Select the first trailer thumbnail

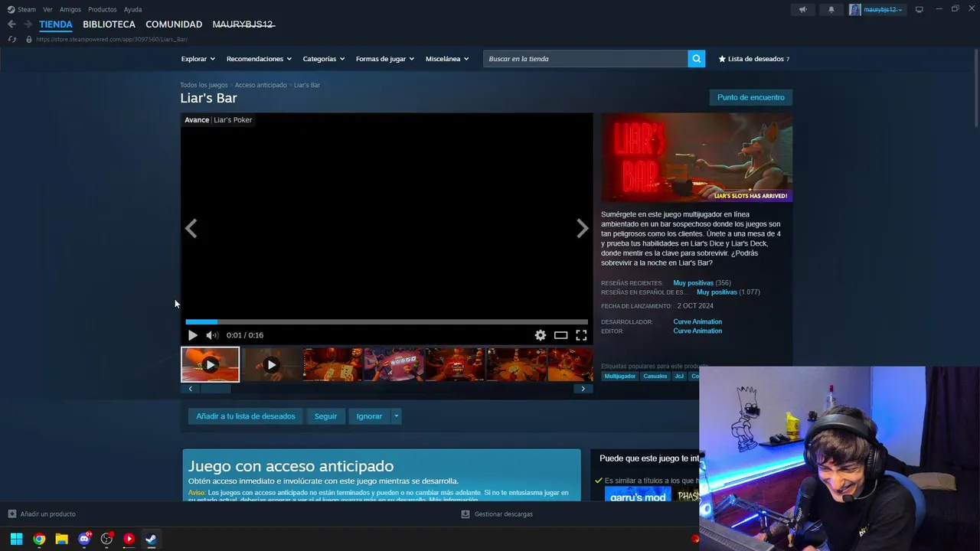(x=210, y=365)
